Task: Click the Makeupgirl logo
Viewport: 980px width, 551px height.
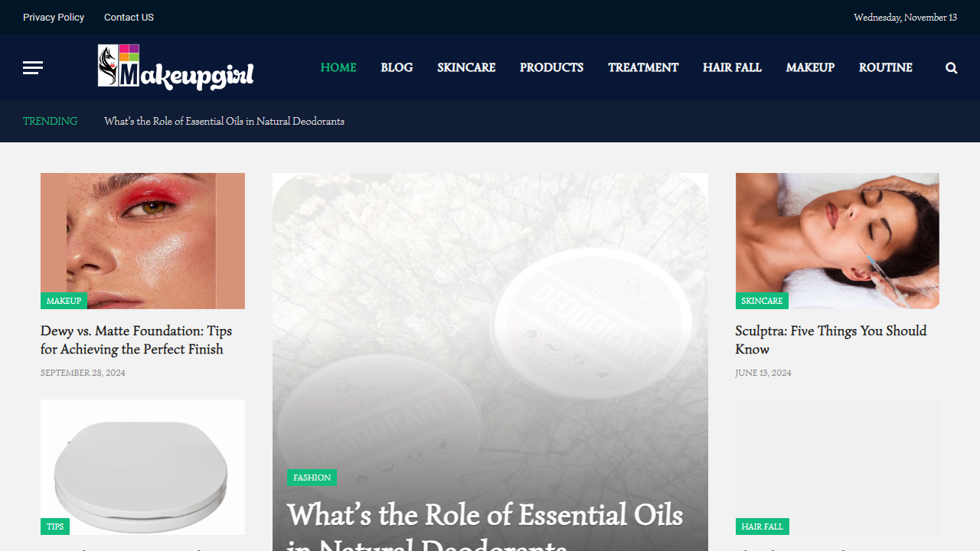Action: tap(176, 67)
